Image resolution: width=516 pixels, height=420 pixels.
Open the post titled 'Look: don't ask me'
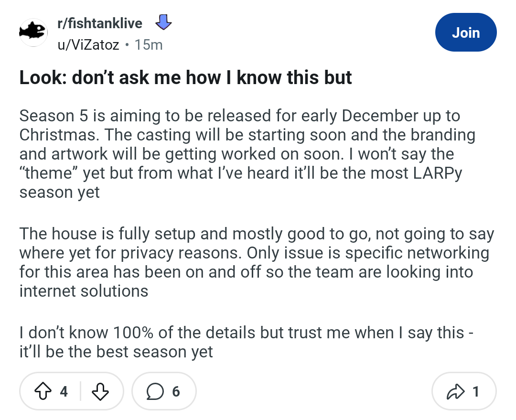pos(185,78)
